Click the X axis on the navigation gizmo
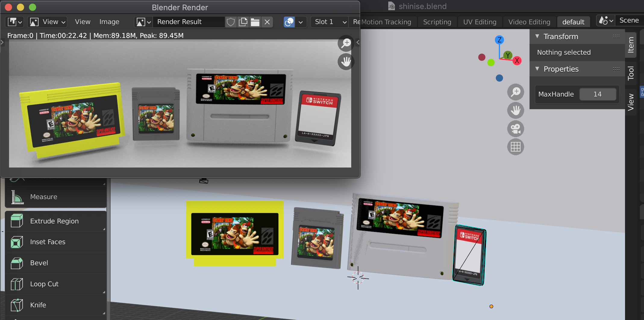Screen dimensions: 644x320 [x=517, y=60]
